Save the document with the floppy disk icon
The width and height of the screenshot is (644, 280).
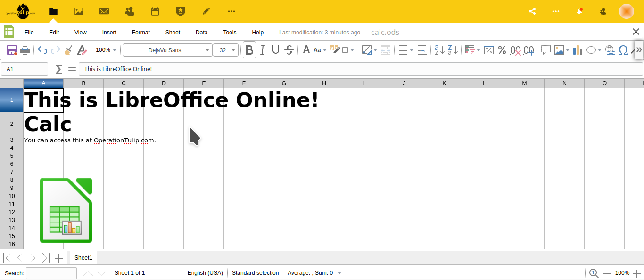point(12,50)
